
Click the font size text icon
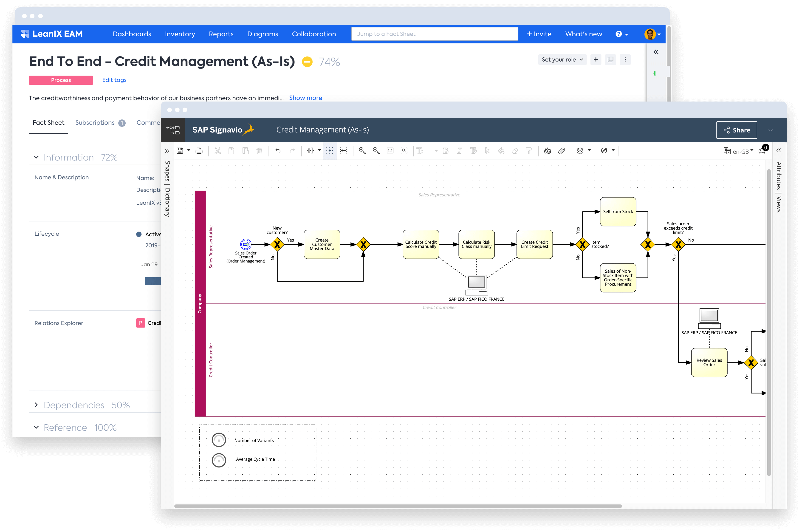click(x=420, y=151)
